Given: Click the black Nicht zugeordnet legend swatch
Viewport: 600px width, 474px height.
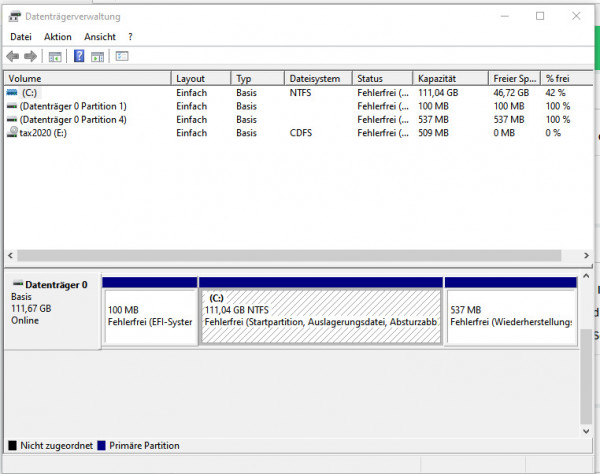Looking at the screenshot, I should tap(13, 446).
